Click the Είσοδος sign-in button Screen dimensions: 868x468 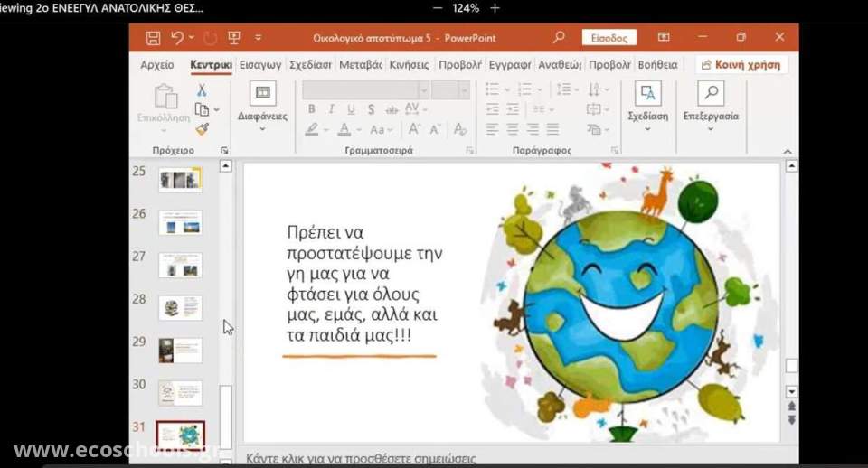pos(609,38)
